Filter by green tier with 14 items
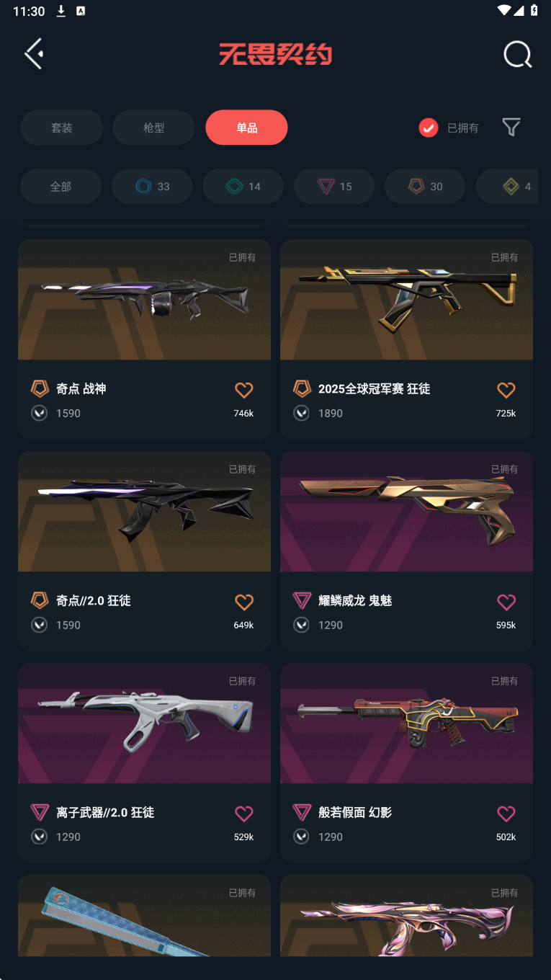 (x=243, y=187)
